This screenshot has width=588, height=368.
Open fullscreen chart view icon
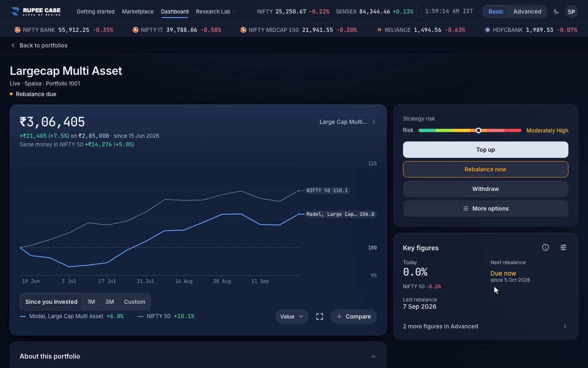[x=320, y=316]
